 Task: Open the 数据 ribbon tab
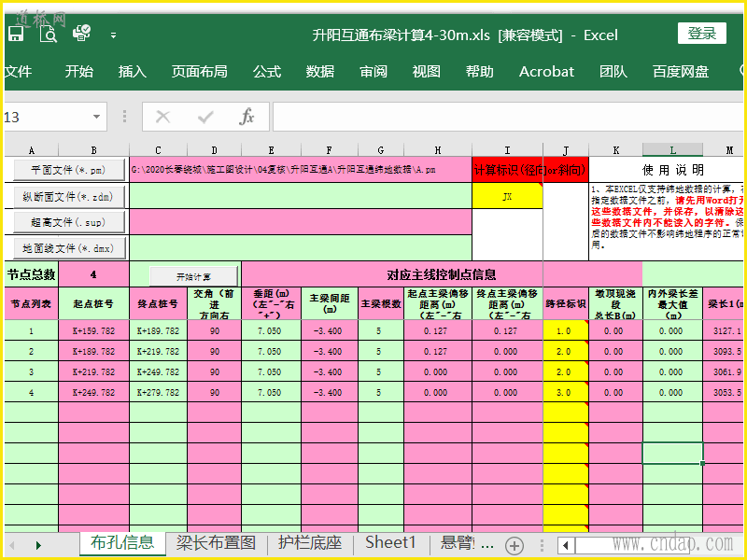click(x=320, y=72)
